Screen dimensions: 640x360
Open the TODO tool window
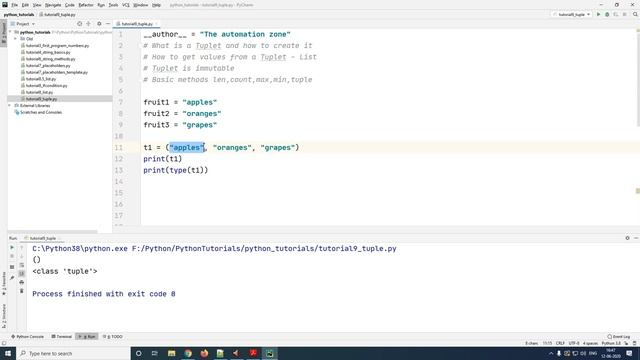tap(113, 336)
